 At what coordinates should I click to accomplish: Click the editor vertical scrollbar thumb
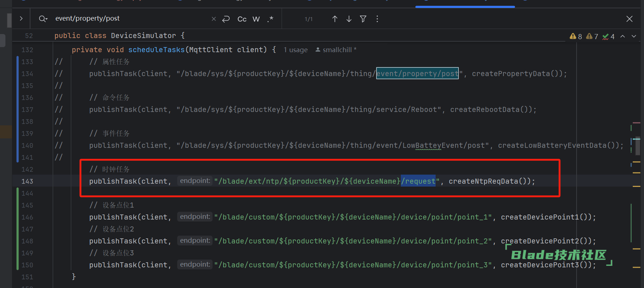click(x=637, y=147)
